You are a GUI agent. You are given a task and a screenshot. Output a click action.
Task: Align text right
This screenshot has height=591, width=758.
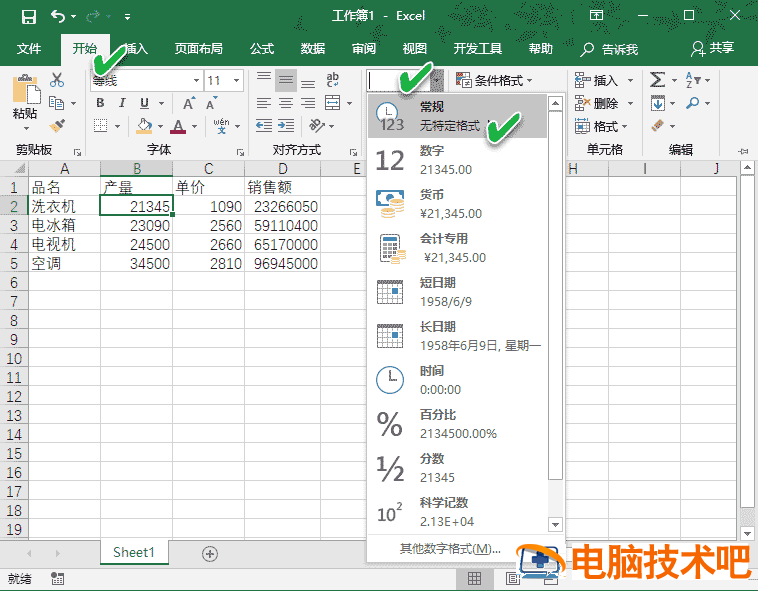coord(308,103)
